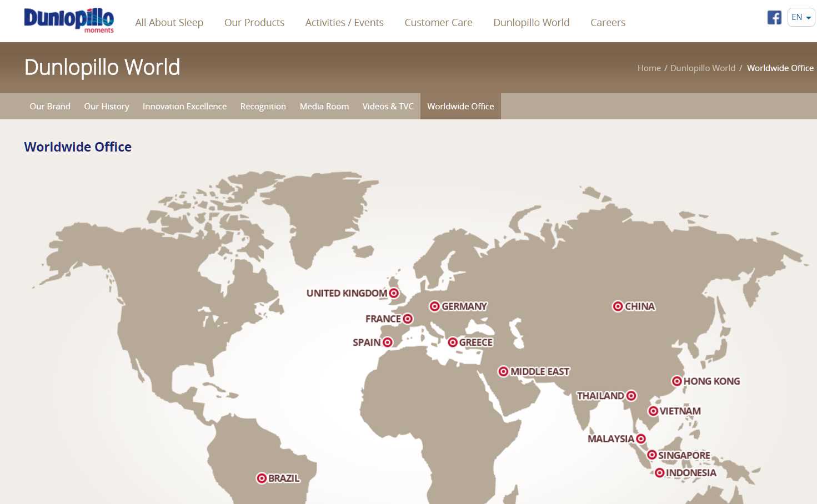The height and width of the screenshot is (504, 817).
Task: Click the MALAYSIA country label
Action: click(611, 439)
